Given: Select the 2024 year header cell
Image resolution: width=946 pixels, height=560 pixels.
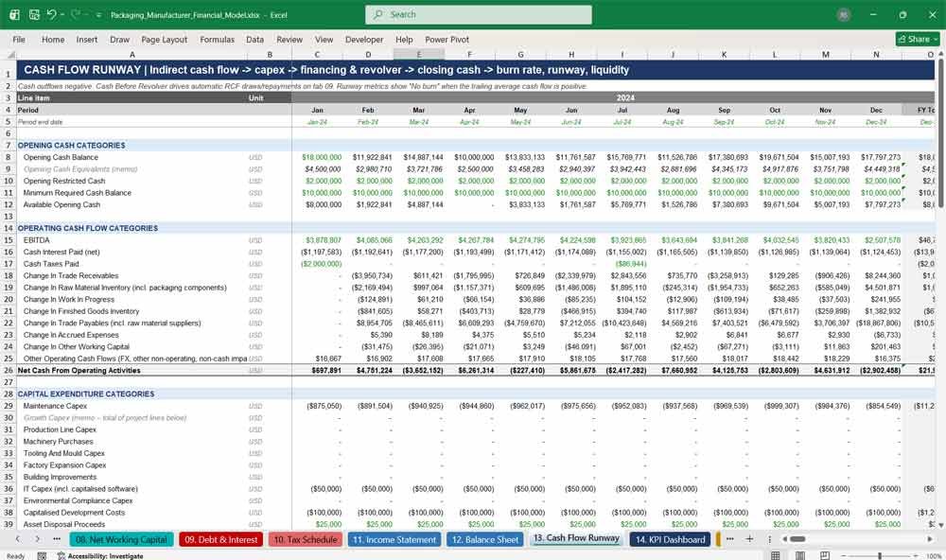Looking at the screenshot, I should point(625,97).
